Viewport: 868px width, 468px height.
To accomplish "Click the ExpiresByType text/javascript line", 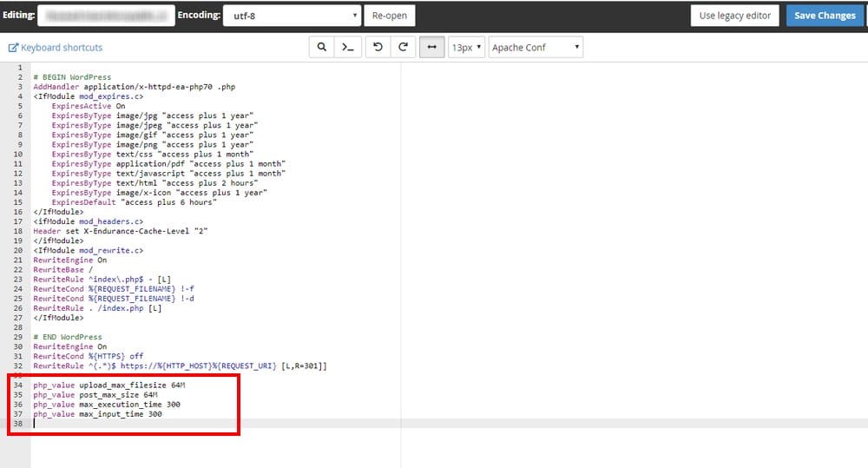I will tap(169, 174).
